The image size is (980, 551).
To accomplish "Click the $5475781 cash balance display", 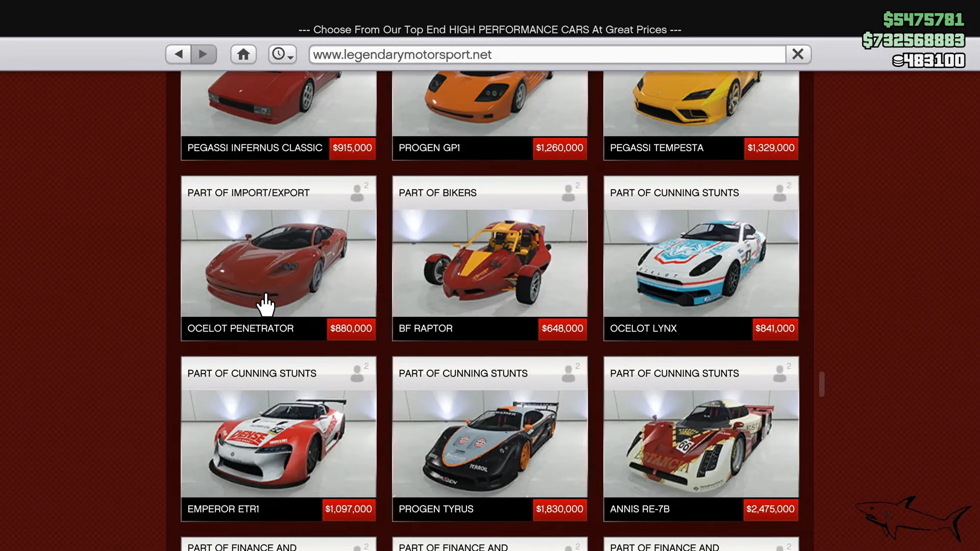I will click(923, 19).
